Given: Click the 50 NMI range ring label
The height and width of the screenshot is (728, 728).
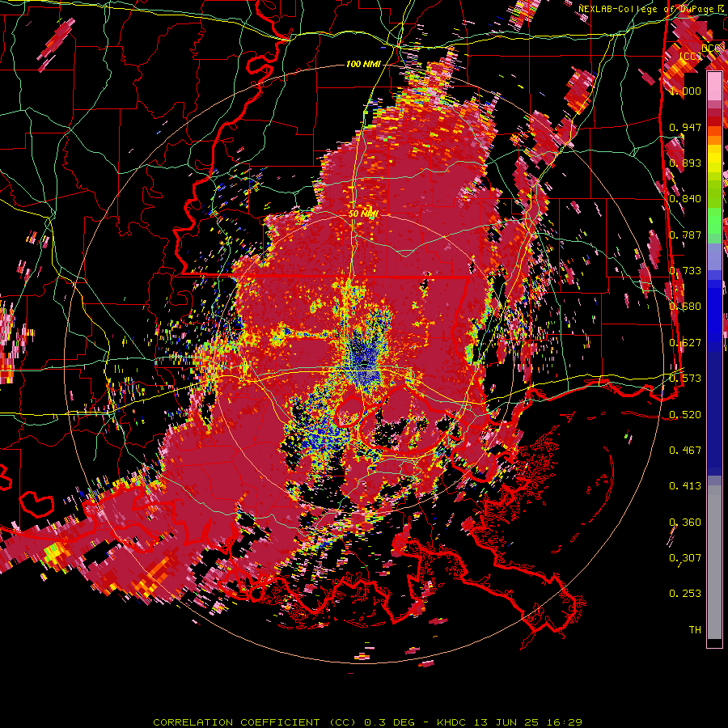Looking at the screenshot, I should point(363,214).
